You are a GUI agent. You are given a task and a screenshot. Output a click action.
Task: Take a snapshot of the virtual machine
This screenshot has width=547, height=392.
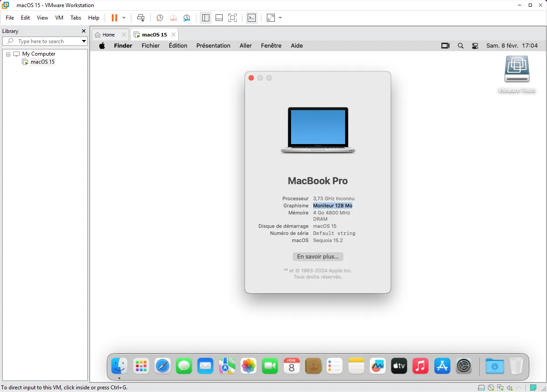[x=159, y=18]
